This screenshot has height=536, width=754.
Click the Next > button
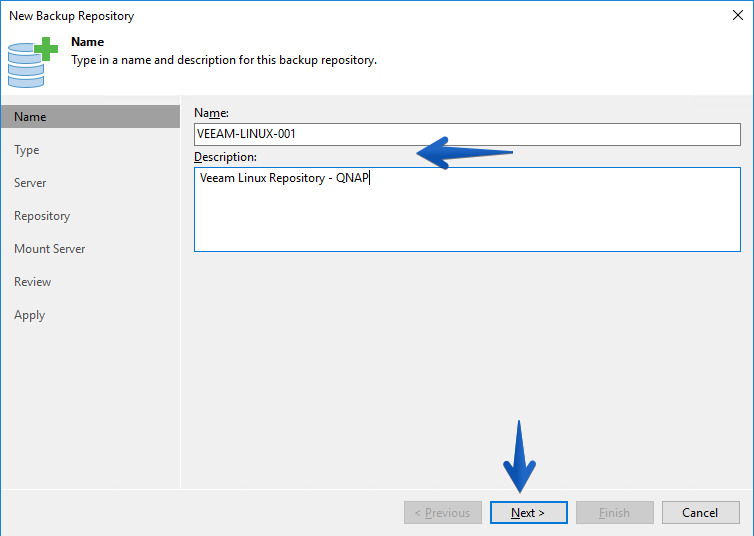click(x=528, y=512)
